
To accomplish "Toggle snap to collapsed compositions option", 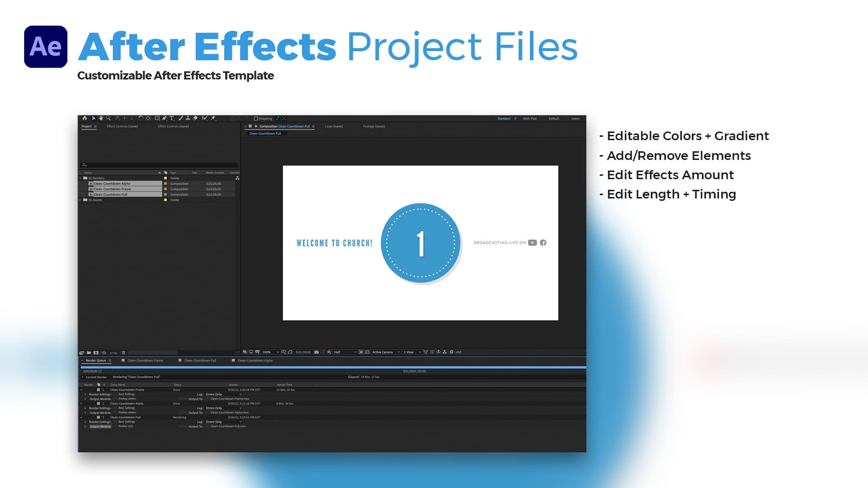I will (x=284, y=119).
